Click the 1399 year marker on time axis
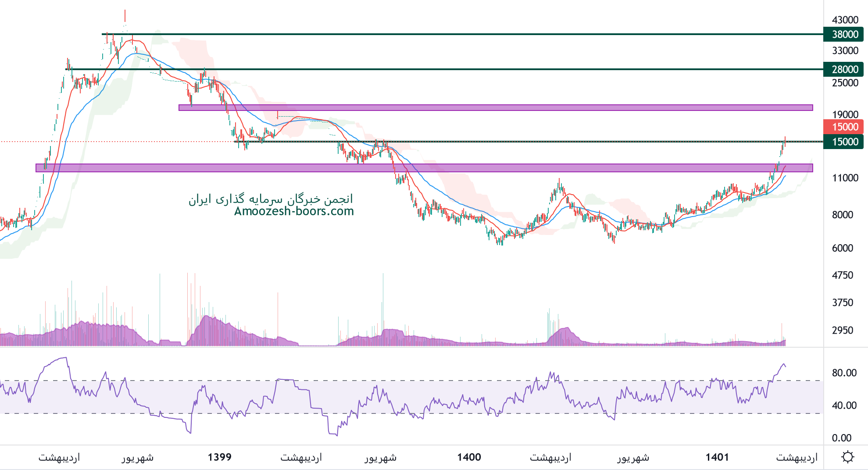Viewport: 868px width, 470px height. (219, 457)
